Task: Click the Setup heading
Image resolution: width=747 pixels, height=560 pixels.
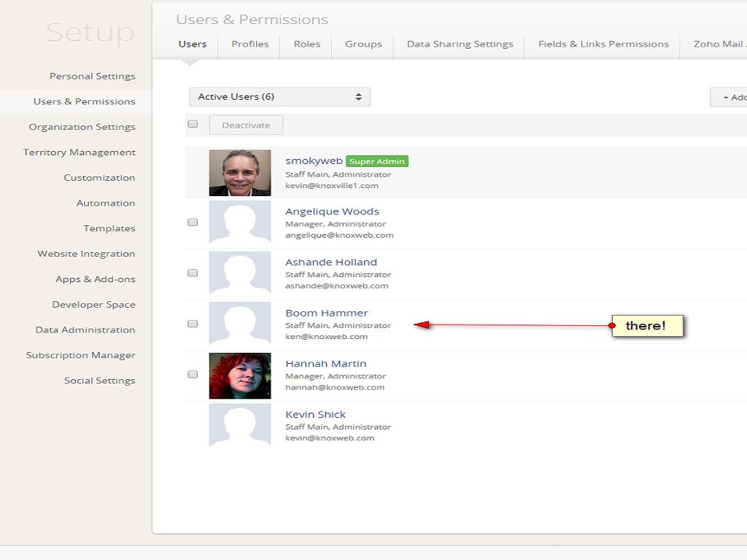Action: point(90,33)
